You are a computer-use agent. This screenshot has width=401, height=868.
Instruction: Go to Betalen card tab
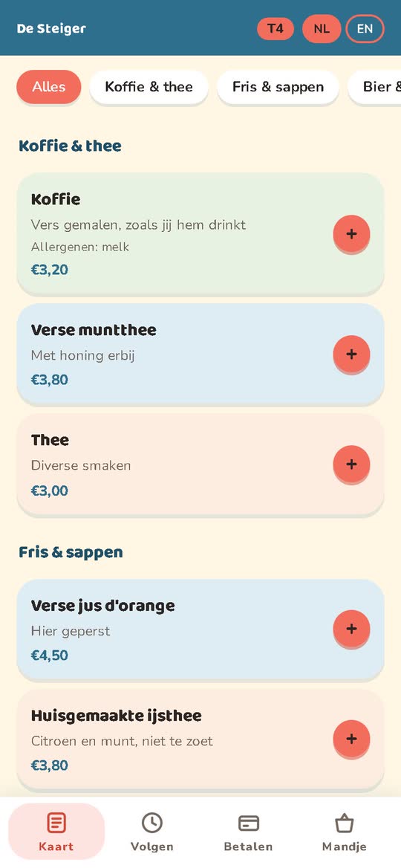248,832
